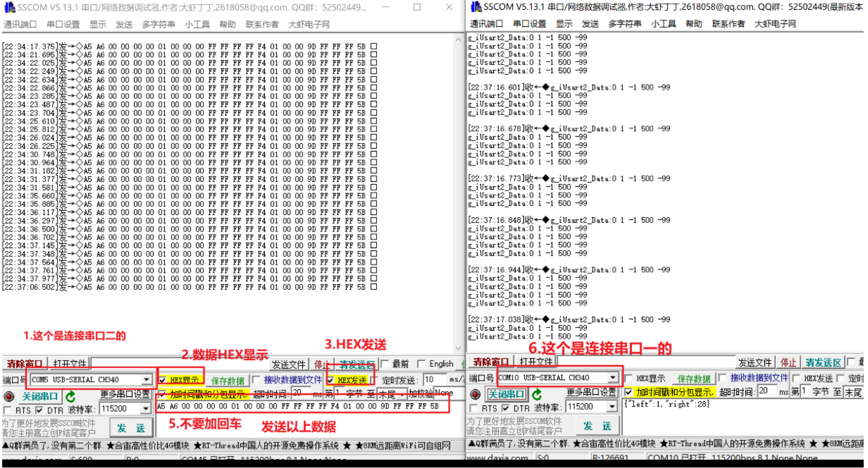Image resolution: width=868 pixels, height=468 pixels.
Task: Toggle HEX发送 checkbox in left window
Action: pos(330,380)
